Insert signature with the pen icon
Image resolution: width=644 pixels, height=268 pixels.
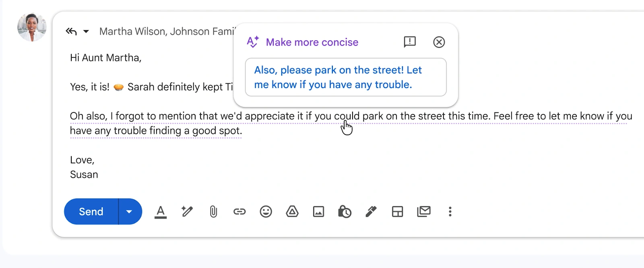pyautogui.click(x=371, y=212)
